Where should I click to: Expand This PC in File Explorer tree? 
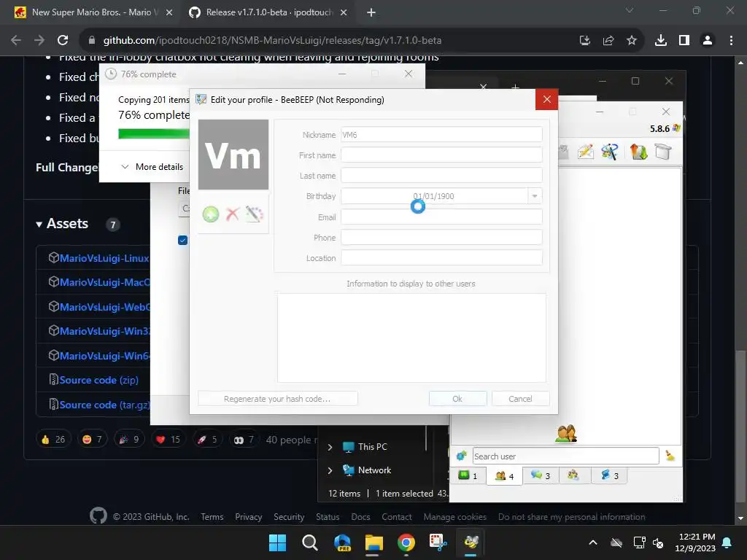(x=330, y=447)
